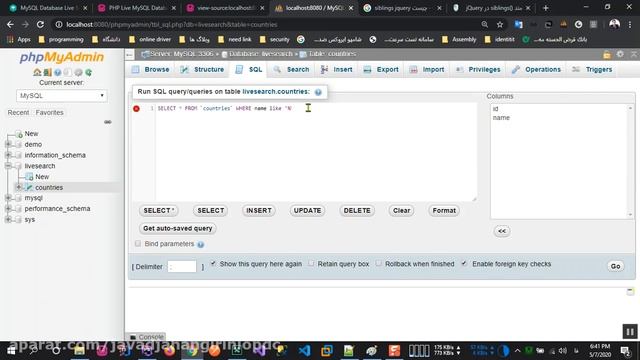
Task: Uncheck Show this query here again
Action: (x=213, y=264)
